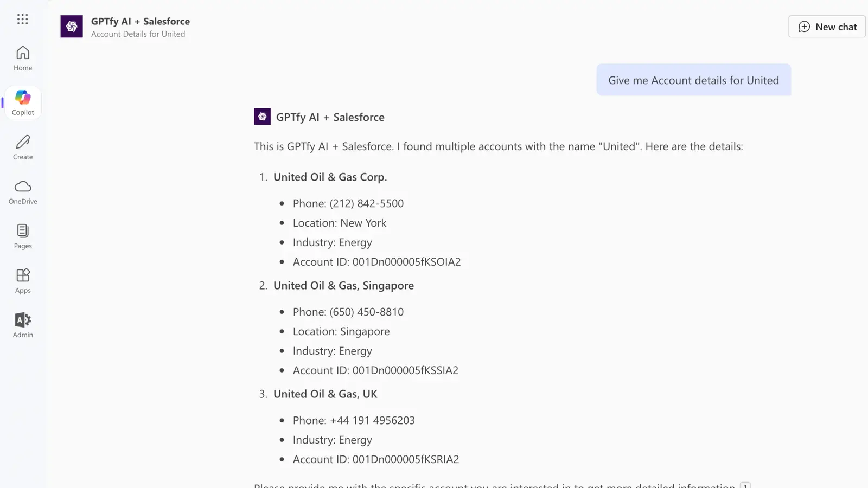This screenshot has width=868, height=488.
Task: Select the Copilot sidebar icon
Action: [x=23, y=102]
